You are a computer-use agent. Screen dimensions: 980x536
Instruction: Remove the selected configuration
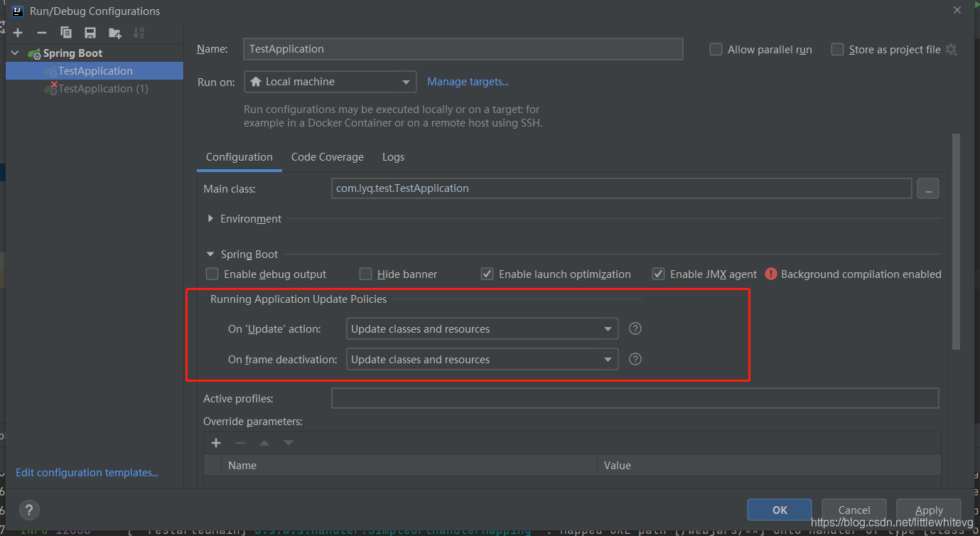[x=42, y=33]
